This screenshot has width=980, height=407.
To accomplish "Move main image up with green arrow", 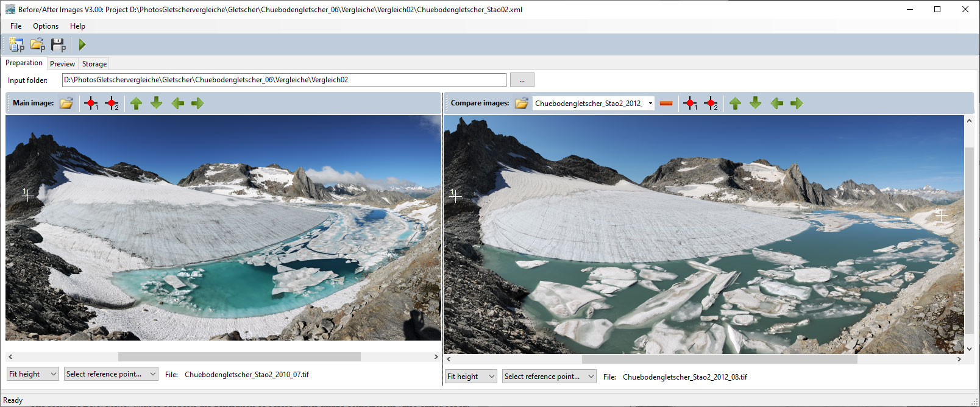I will pos(137,103).
